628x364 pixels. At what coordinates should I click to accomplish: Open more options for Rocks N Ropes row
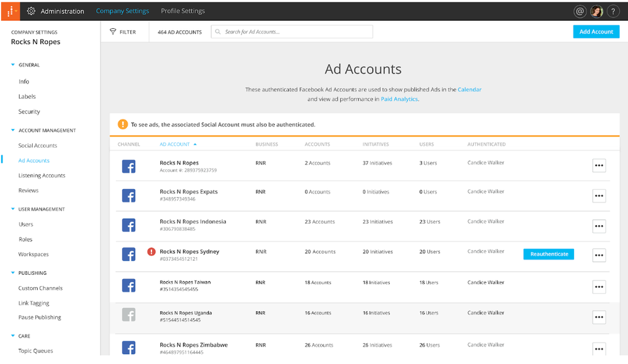click(x=598, y=165)
